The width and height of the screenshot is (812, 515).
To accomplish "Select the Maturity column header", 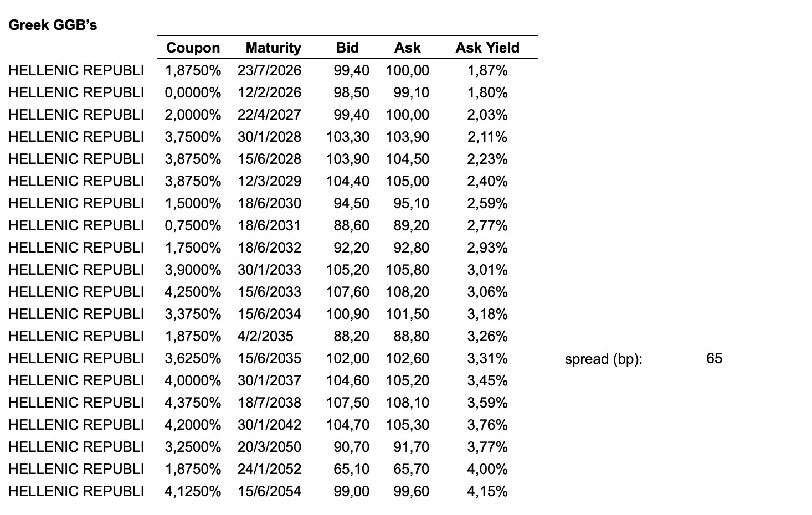I will (273, 48).
